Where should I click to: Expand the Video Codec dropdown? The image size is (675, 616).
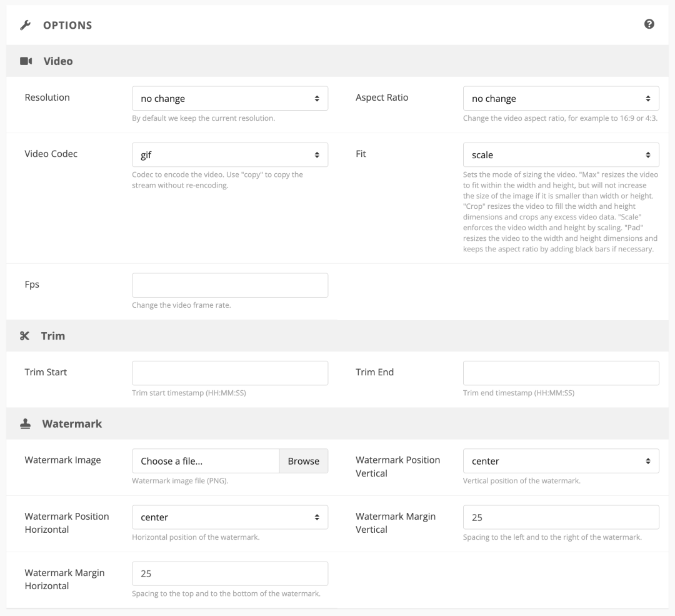[230, 154]
